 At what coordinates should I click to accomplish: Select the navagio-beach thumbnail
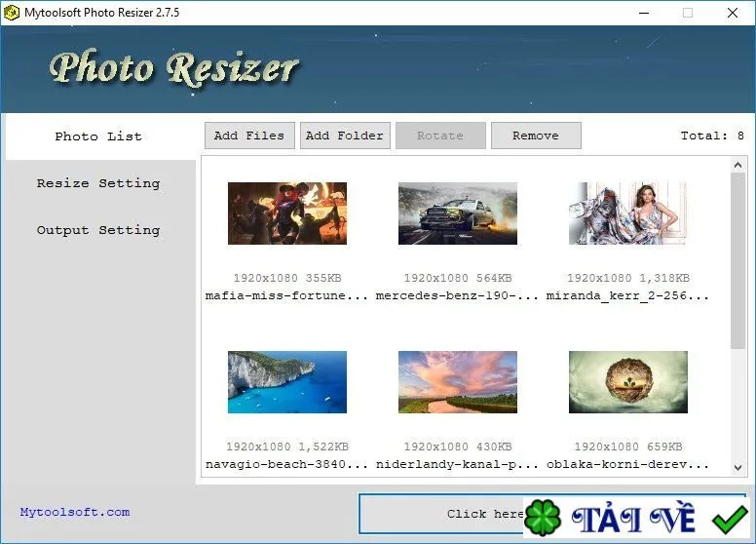286,382
